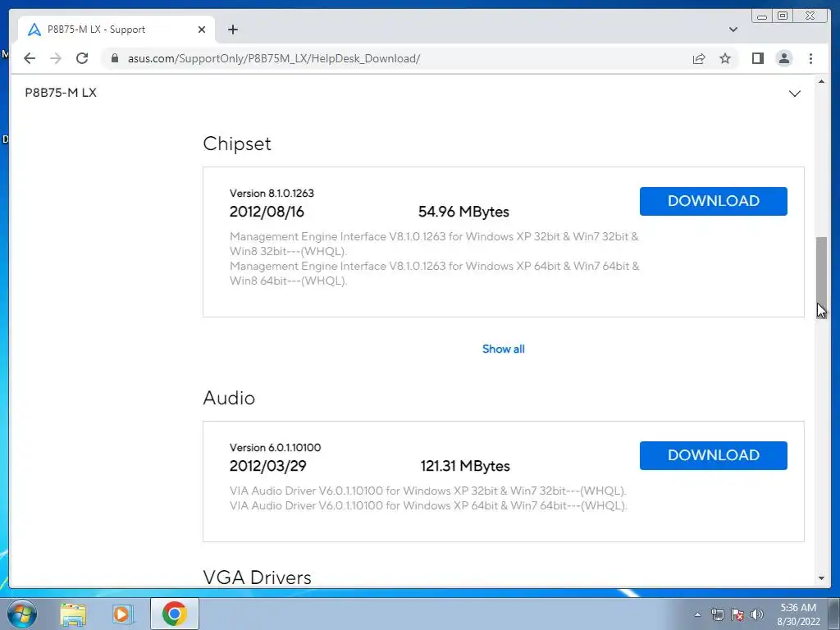
Task: Click the date 2012/03/29
Action: [x=268, y=466]
